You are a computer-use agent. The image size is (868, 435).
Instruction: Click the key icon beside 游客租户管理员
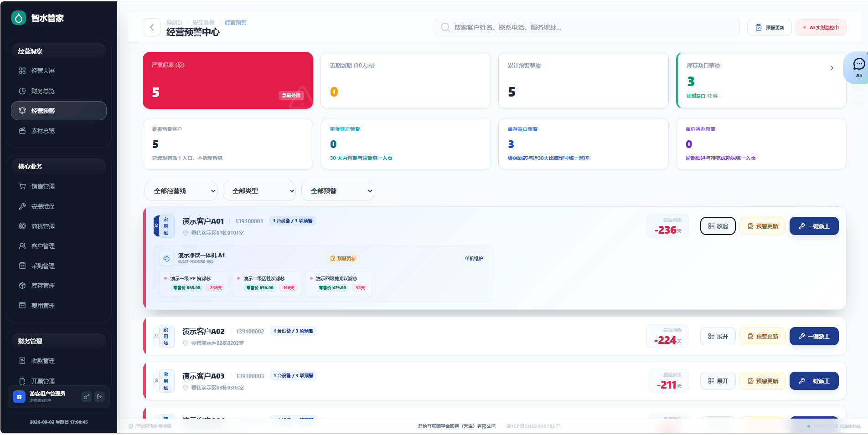[x=87, y=397]
